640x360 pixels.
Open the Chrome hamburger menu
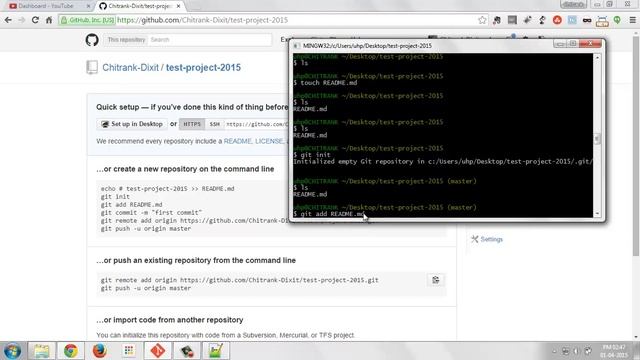click(632, 20)
